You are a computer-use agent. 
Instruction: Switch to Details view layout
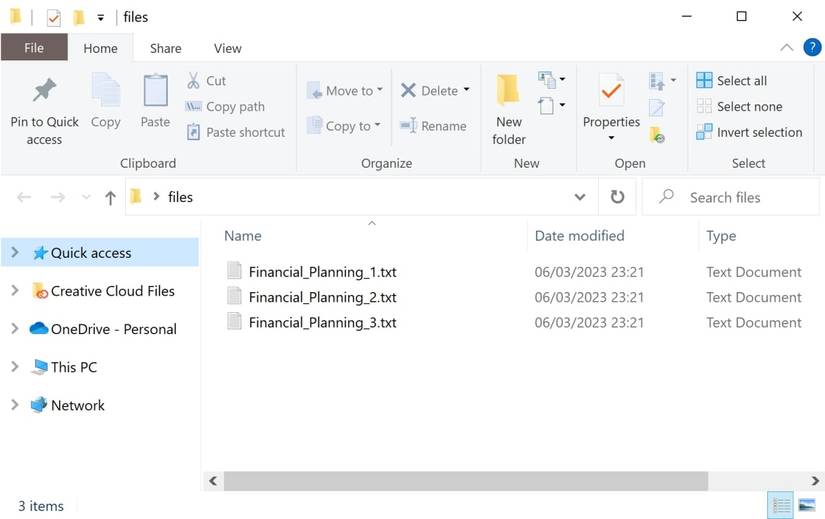point(782,505)
